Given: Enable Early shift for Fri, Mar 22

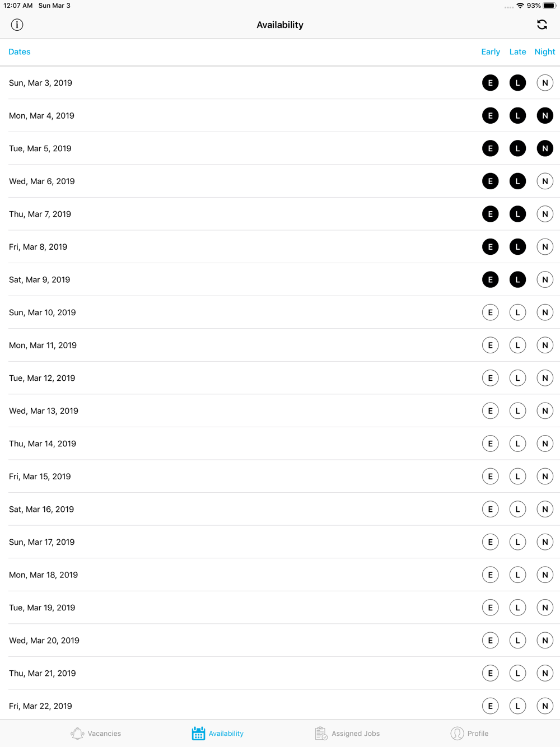Looking at the screenshot, I should pos(491,706).
